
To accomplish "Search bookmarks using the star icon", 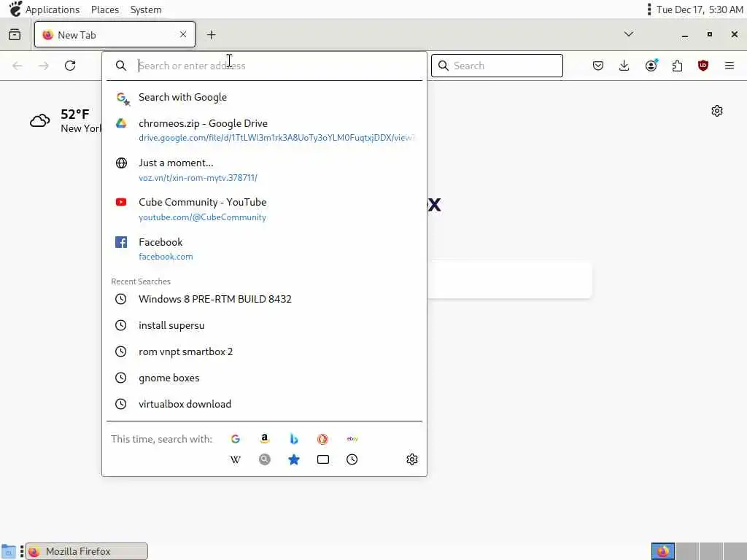I will [294, 459].
